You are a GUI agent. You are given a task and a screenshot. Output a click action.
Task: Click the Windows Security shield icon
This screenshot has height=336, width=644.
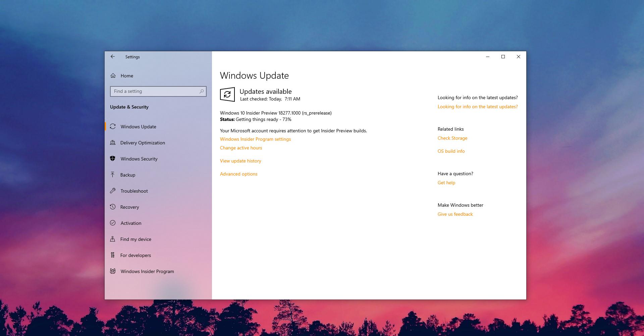[x=113, y=159]
